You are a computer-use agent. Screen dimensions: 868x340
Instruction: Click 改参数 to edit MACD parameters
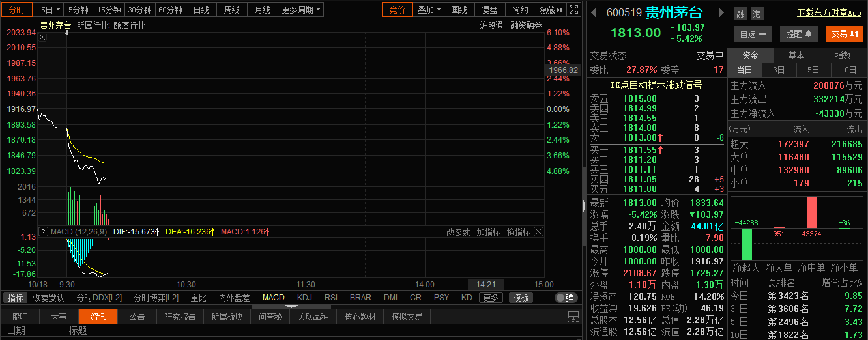[x=458, y=232]
